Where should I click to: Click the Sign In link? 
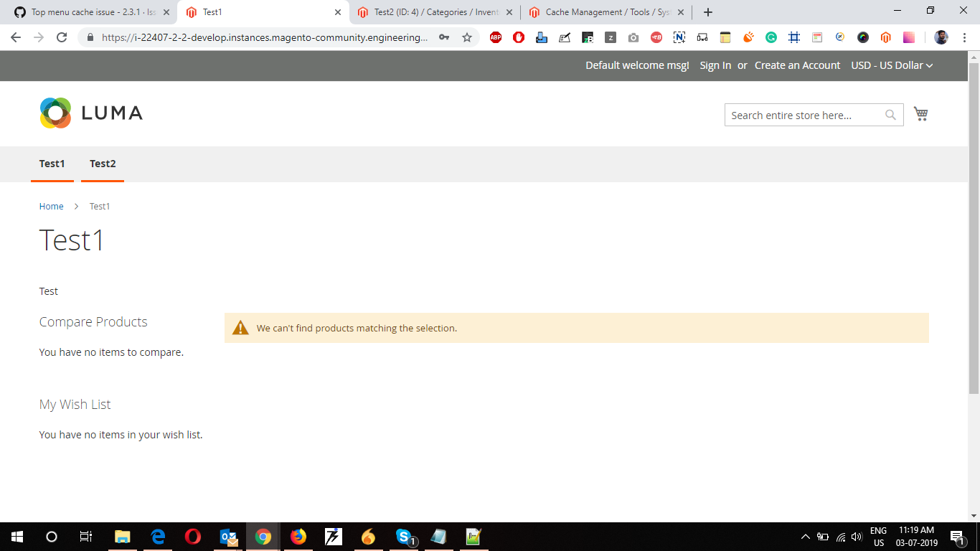click(x=715, y=65)
